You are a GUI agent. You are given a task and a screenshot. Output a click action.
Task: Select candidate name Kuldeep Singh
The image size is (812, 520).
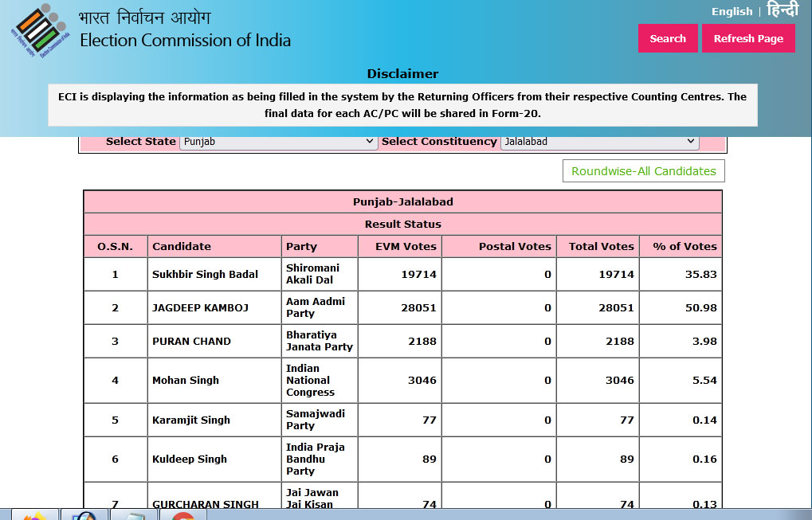pyautogui.click(x=190, y=459)
